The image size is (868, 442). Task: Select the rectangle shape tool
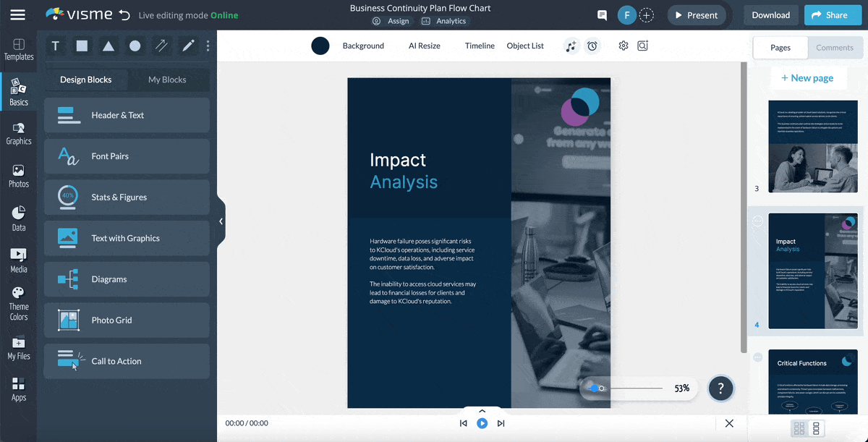click(81, 46)
